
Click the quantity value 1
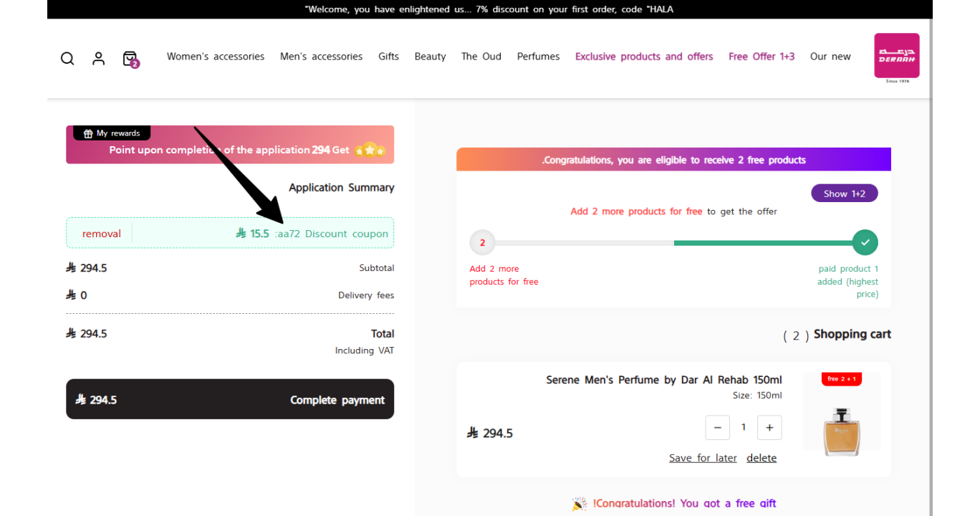pyautogui.click(x=744, y=427)
